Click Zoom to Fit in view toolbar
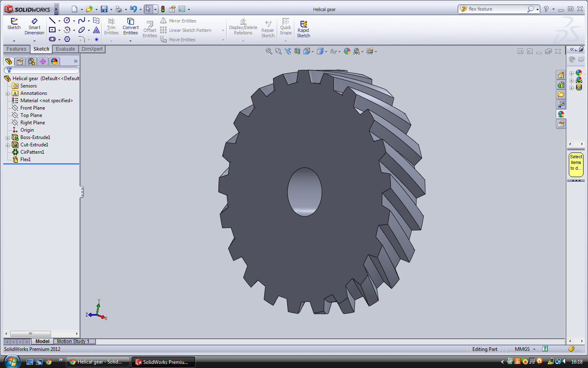The image size is (588, 368). pyautogui.click(x=269, y=51)
